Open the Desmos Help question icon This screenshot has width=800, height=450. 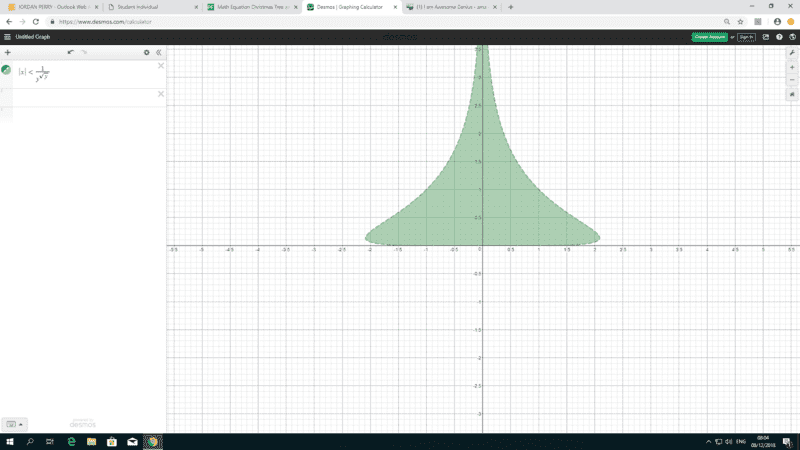pos(779,37)
